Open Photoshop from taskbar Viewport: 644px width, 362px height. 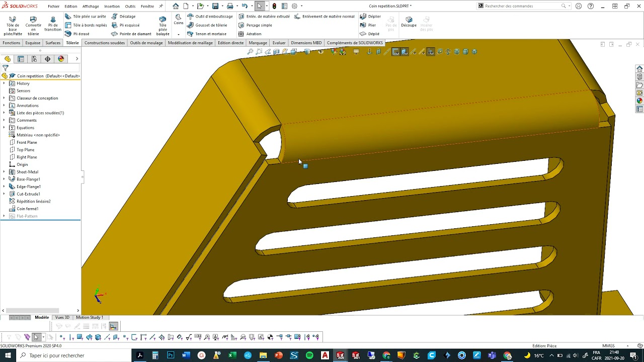(x=171, y=355)
